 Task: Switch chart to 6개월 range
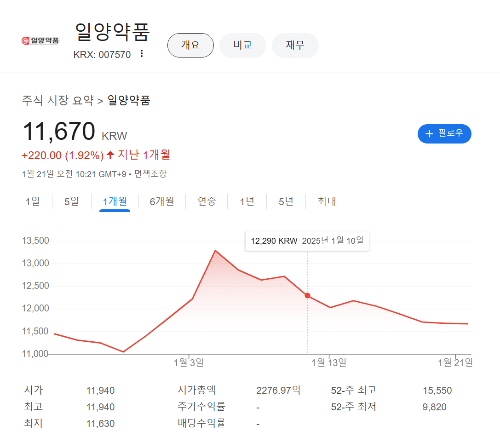(162, 201)
